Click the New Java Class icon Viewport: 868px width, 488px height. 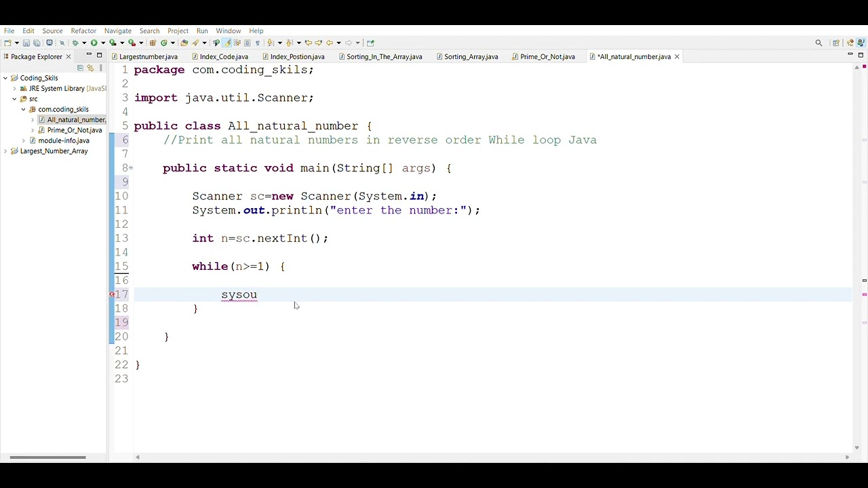click(x=164, y=43)
